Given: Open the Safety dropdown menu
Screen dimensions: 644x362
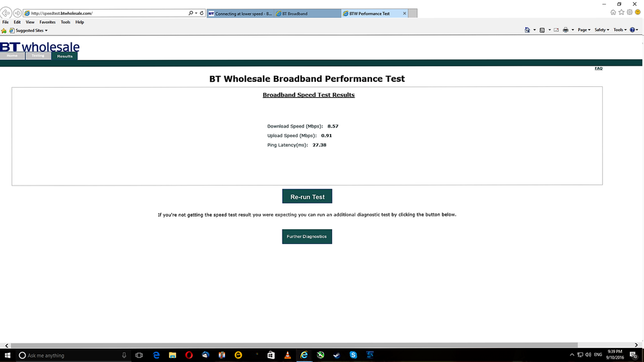Looking at the screenshot, I should pyautogui.click(x=601, y=30).
